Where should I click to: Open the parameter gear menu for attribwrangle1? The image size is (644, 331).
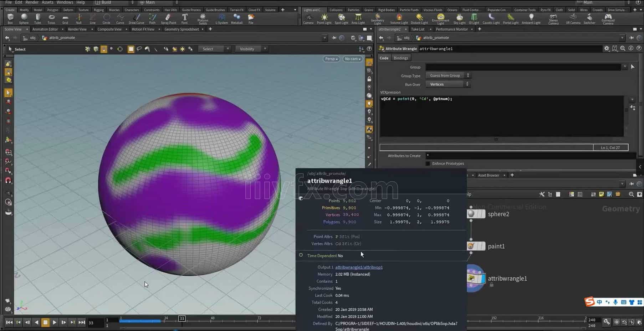click(607, 49)
